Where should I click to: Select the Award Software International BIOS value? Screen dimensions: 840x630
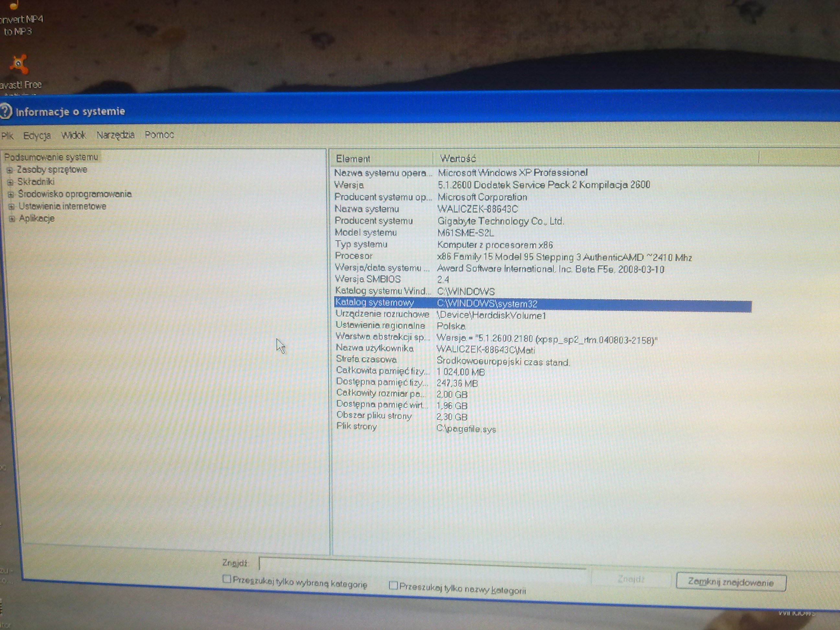pos(550,269)
